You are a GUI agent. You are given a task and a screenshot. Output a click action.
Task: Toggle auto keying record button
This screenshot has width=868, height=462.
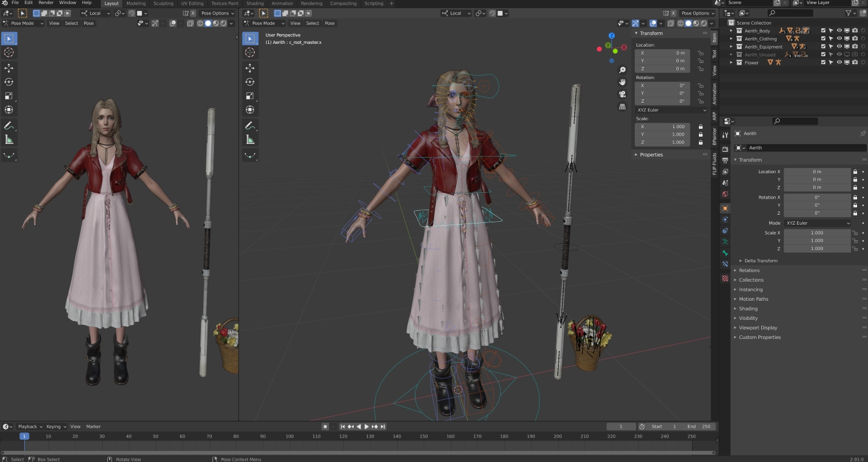(325, 427)
